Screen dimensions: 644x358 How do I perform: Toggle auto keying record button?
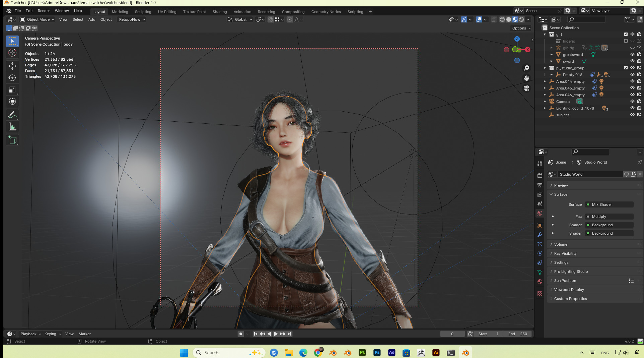tap(240, 334)
